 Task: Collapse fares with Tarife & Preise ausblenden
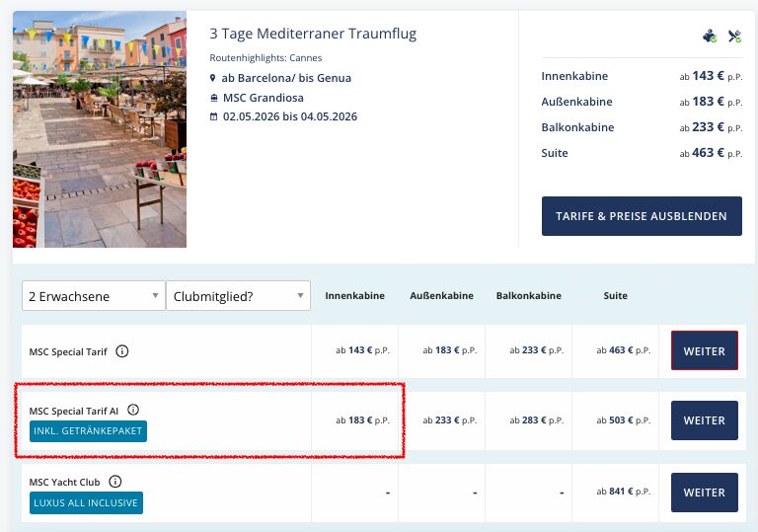[642, 216]
